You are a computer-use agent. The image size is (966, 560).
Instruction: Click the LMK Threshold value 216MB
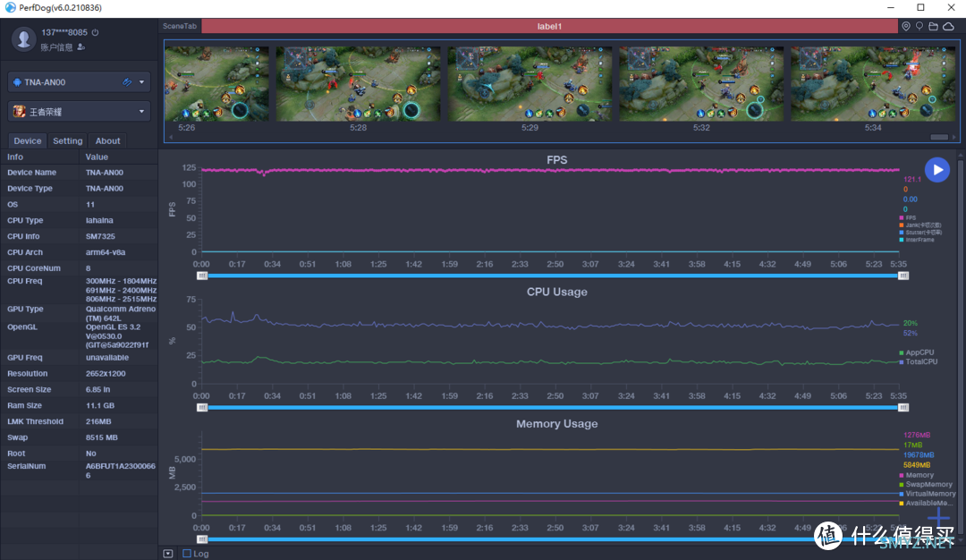98,422
